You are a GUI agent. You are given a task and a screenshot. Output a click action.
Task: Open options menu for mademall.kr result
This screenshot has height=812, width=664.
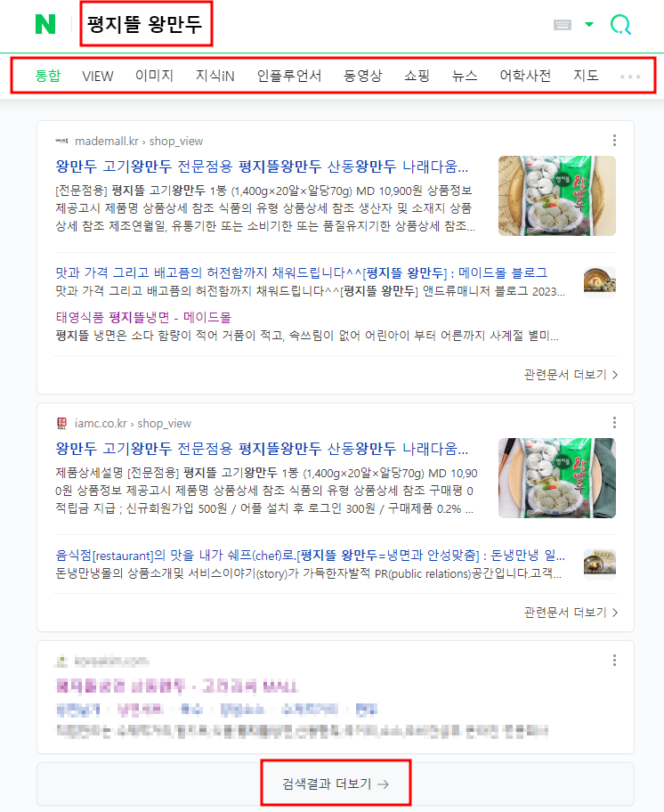click(x=614, y=141)
